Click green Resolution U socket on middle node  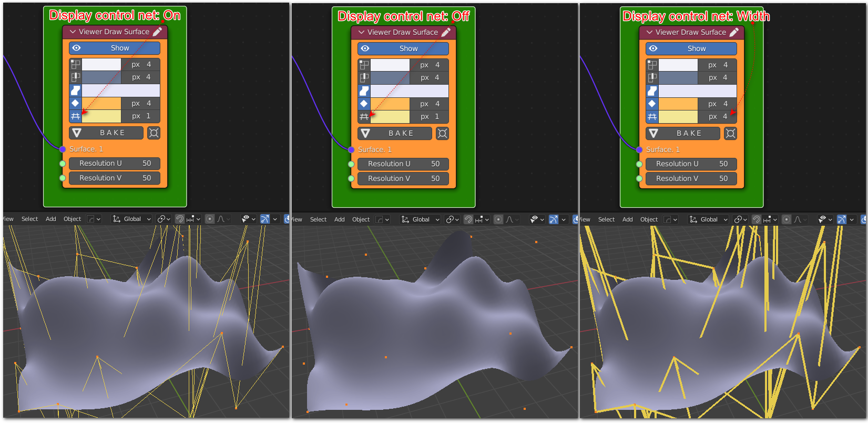click(x=351, y=164)
